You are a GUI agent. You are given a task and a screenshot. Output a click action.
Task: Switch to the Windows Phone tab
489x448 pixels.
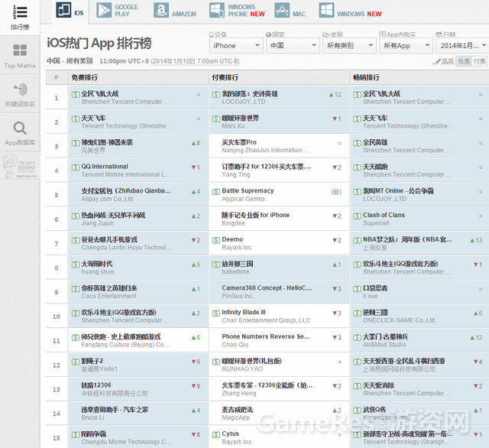point(237,11)
